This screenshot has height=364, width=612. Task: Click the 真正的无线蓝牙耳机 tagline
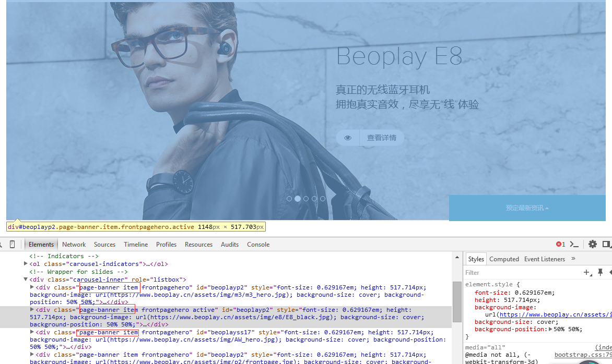(x=382, y=90)
